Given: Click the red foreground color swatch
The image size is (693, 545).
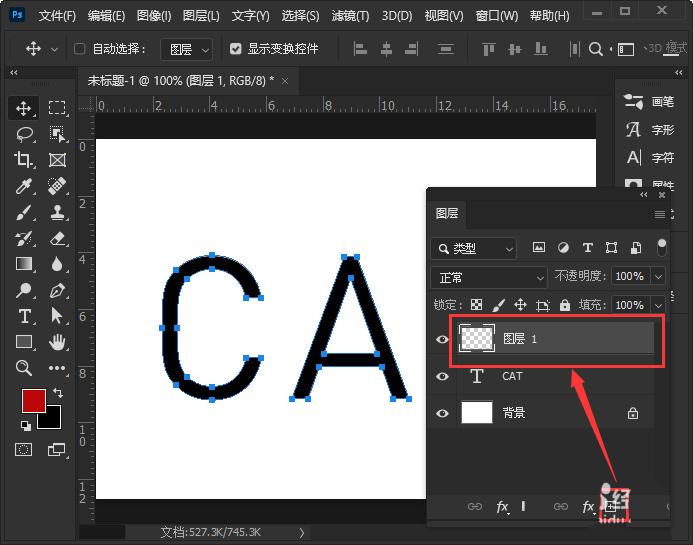Looking at the screenshot, I should pos(34,400).
